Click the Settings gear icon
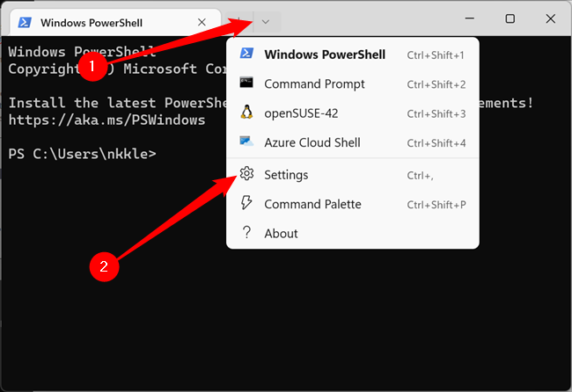Image resolution: width=572 pixels, height=392 pixels. click(x=247, y=175)
